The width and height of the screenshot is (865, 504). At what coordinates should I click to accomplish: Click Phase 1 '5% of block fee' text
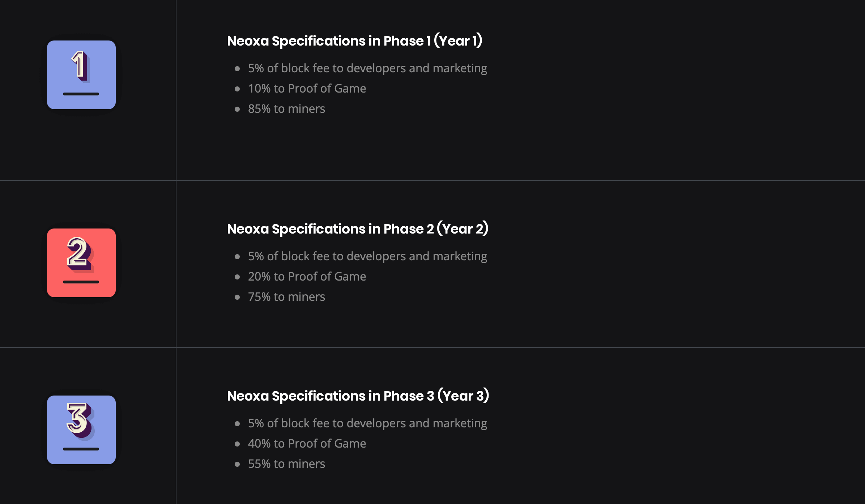367,68
